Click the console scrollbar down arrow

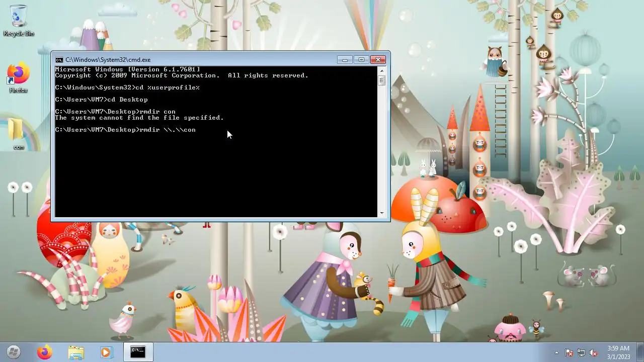point(382,213)
